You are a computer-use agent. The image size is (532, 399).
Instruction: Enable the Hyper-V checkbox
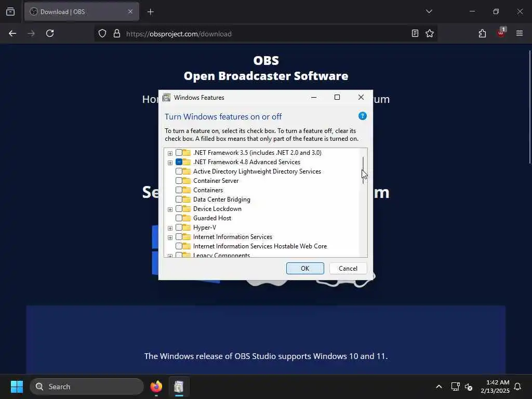click(179, 228)
